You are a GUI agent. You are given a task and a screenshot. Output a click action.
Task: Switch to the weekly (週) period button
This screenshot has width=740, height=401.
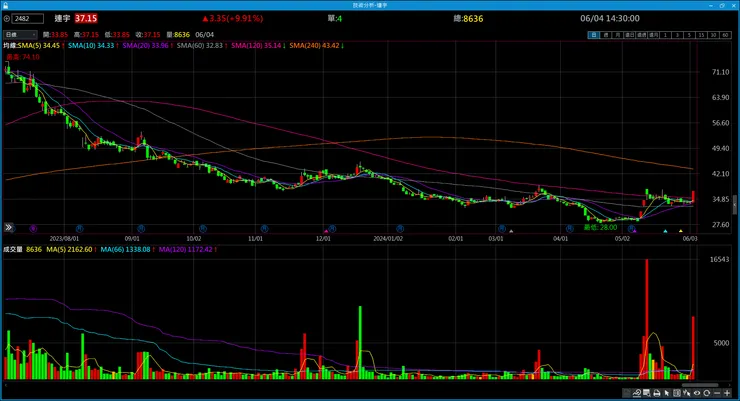[605, 35]
